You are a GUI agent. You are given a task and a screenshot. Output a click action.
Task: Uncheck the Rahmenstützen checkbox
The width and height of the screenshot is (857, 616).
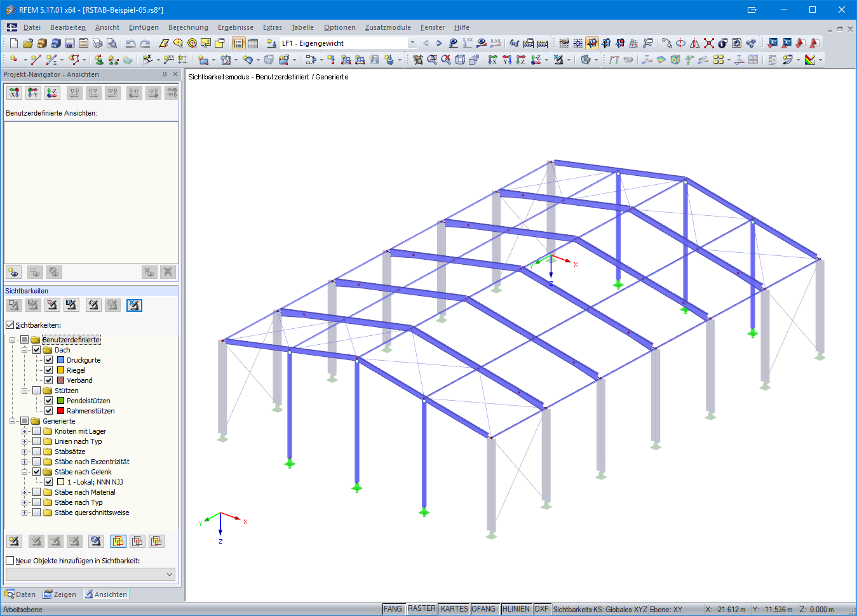pos(48,411)
